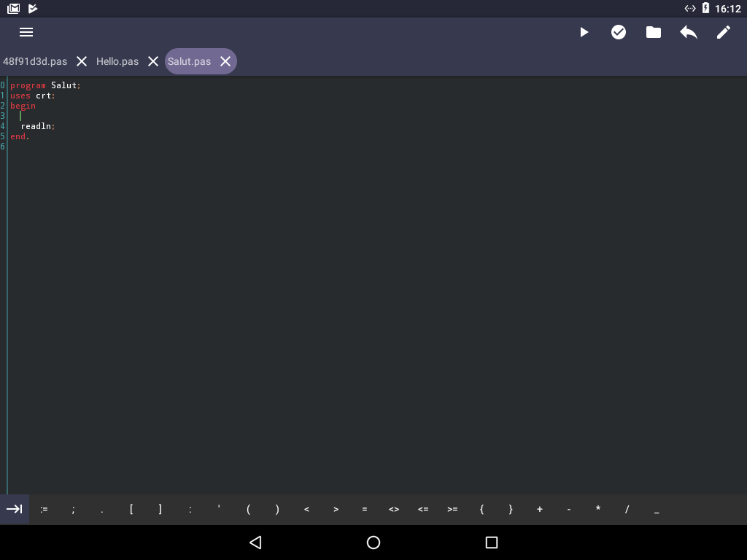The image size is (747, 560).
Task: Open the hamburger navigation menu
Action: pyautogui.click(x=26, y=32)
